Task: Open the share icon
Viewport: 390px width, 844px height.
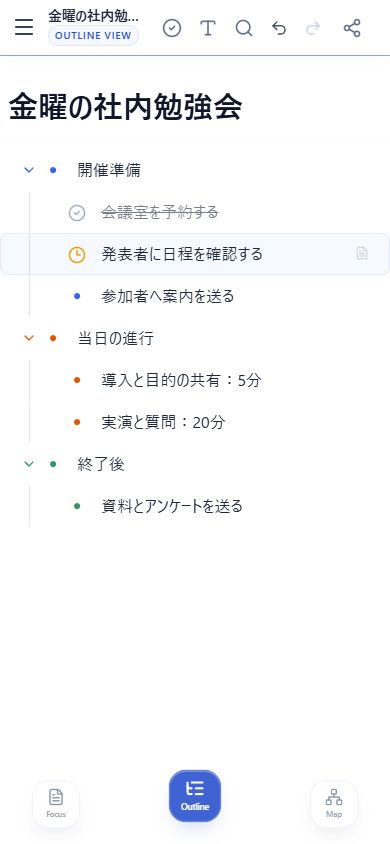Action: [352, 28]
